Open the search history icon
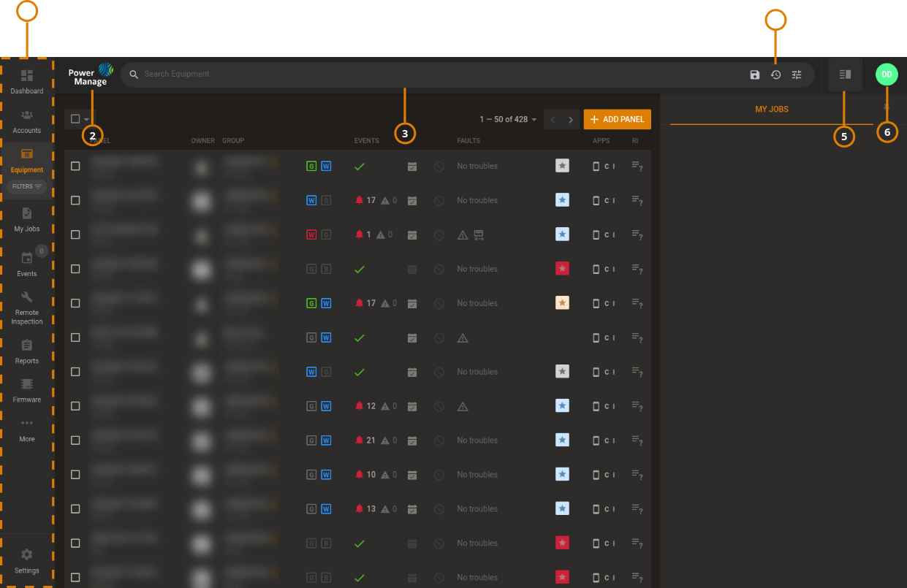This screenshot has height=588, width=907. click(775, 74)
